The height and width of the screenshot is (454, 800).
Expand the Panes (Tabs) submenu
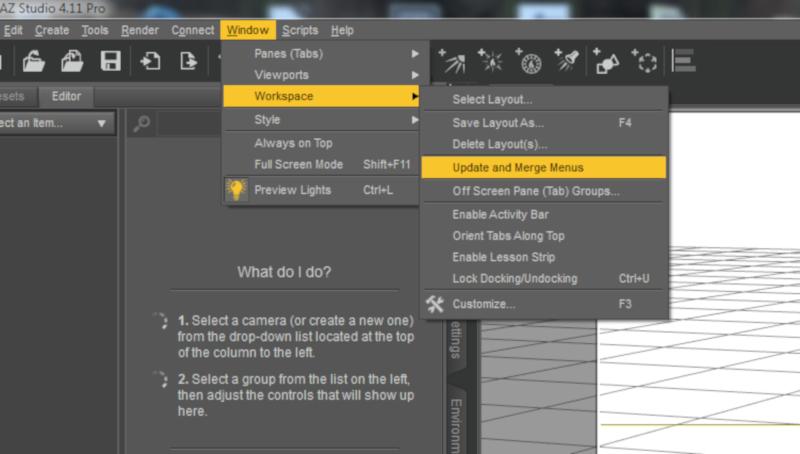coord(321,54)
